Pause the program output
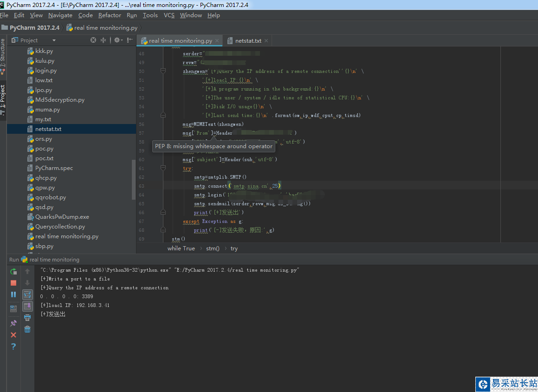Screen dimensions: 538x392 13,294
